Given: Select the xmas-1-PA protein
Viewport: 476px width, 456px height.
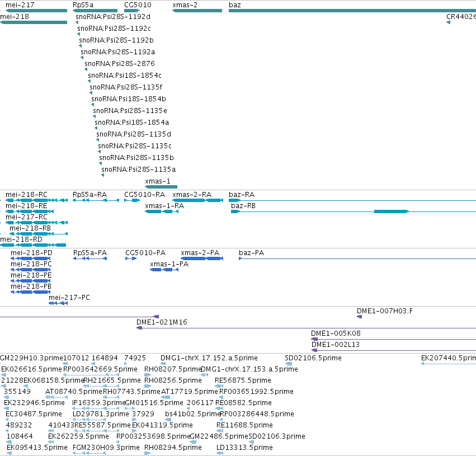Looking at the screenshot, I should click(164, 270).
